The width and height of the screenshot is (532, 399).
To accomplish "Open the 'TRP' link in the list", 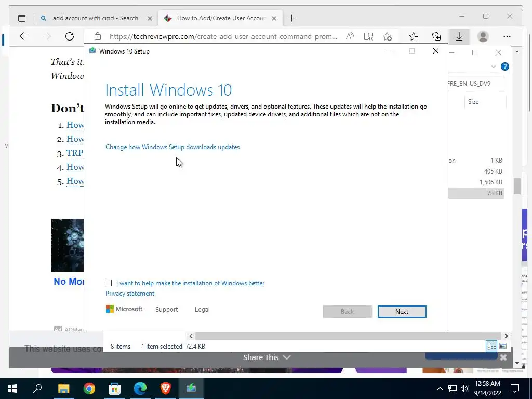I will point(75,153).
